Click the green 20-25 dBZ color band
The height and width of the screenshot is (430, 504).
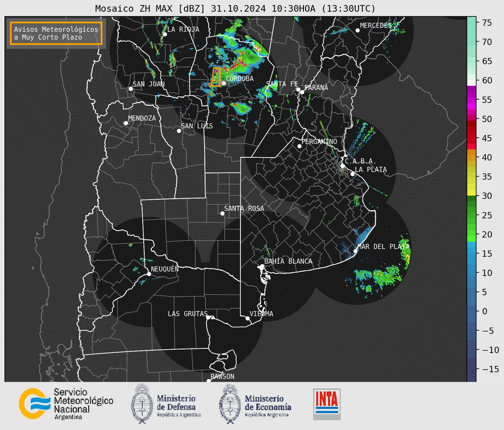tap(471, 225)
